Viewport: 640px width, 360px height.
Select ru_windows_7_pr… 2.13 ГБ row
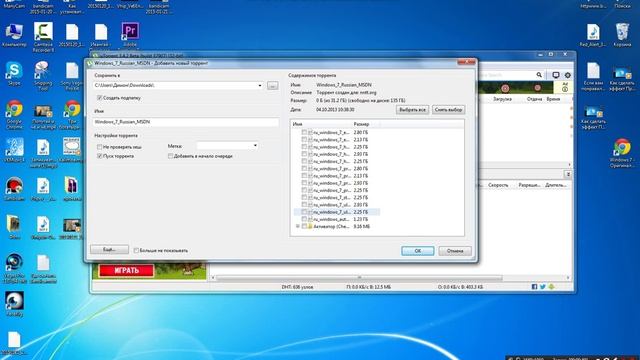pos(337,176)
